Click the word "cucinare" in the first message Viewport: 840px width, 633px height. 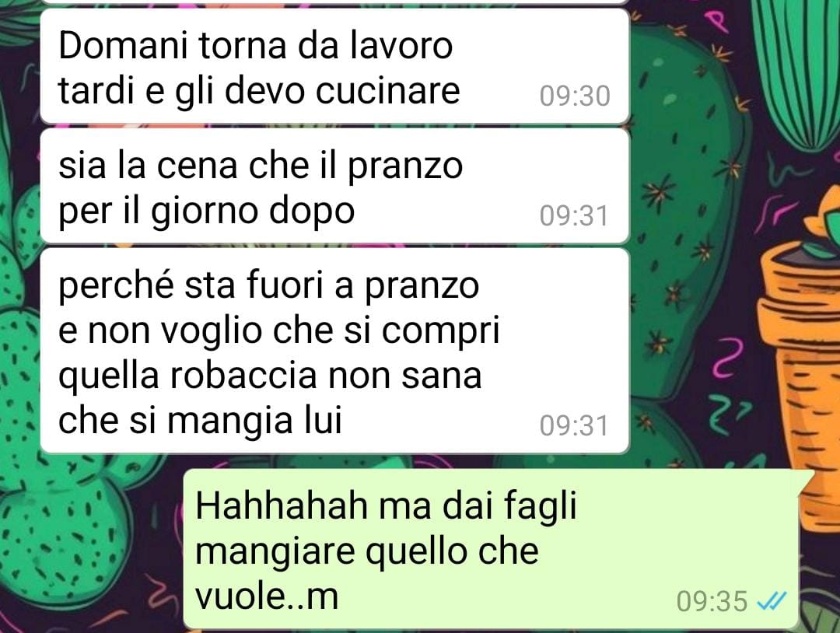387,90
